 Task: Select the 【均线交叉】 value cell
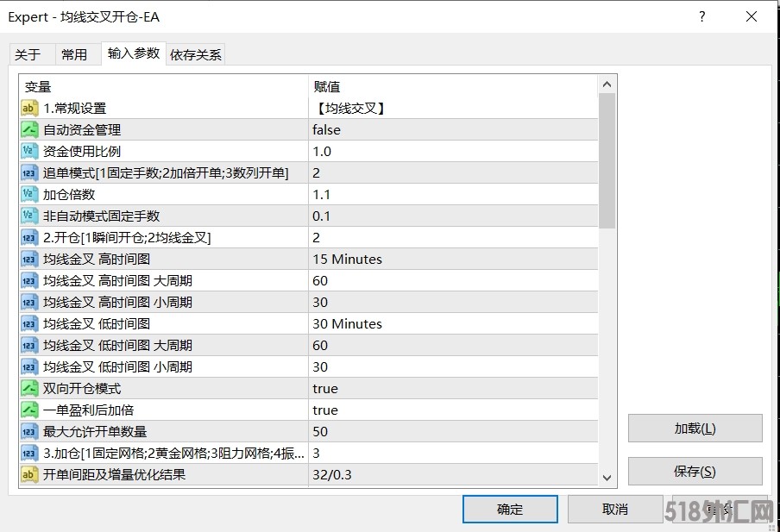pyautogui.click(x=453, y=109)
